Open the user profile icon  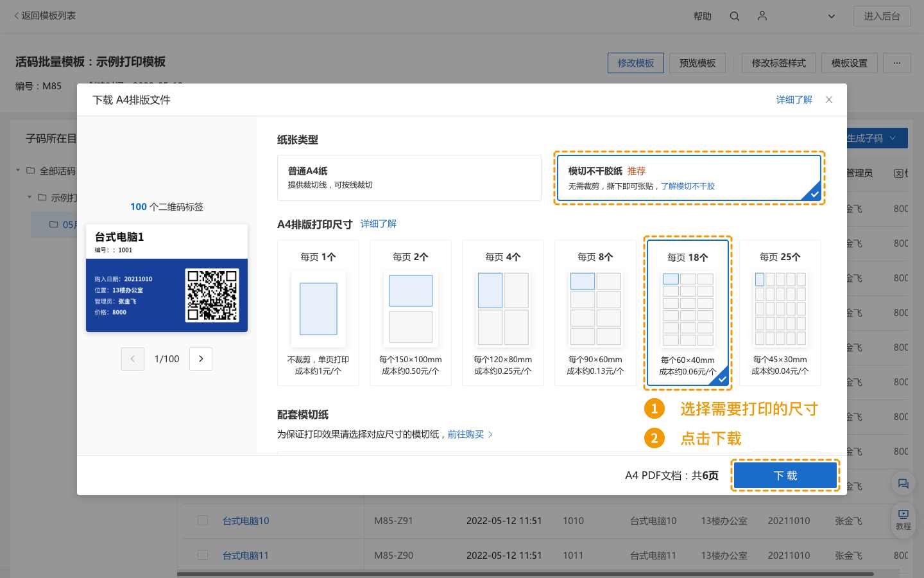point(762,16)
